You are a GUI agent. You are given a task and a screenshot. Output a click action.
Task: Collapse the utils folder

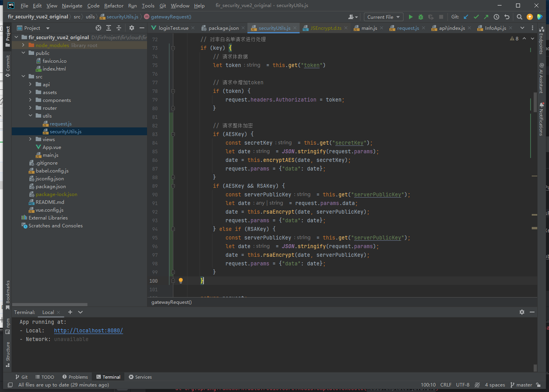click(30, 116)
